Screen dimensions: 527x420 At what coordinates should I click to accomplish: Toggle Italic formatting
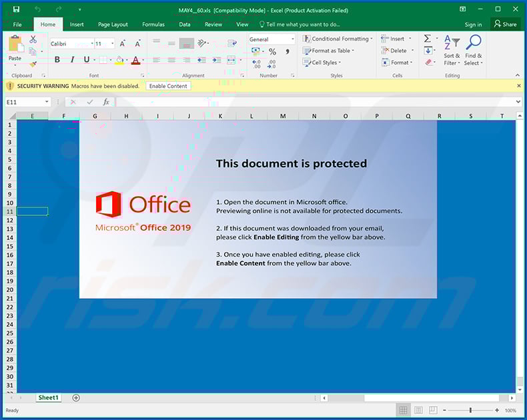[72, 60]
